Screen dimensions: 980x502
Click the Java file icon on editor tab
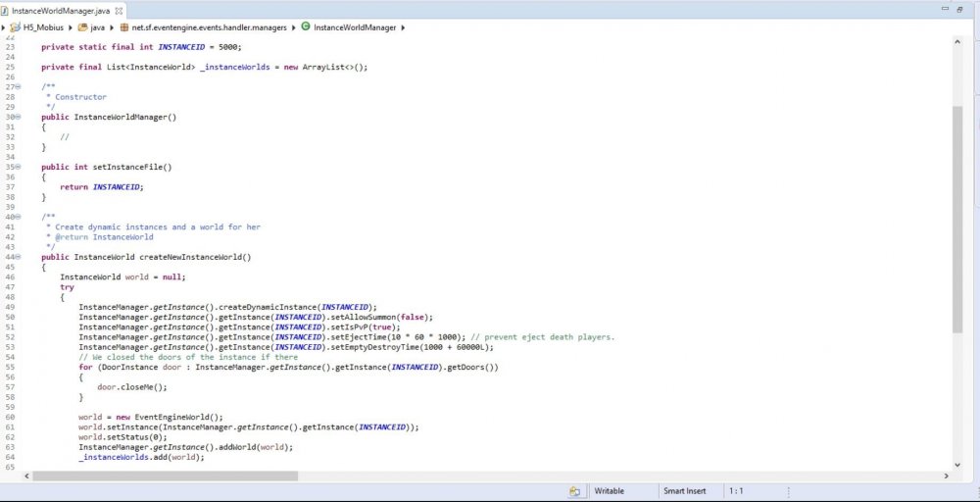7,10
